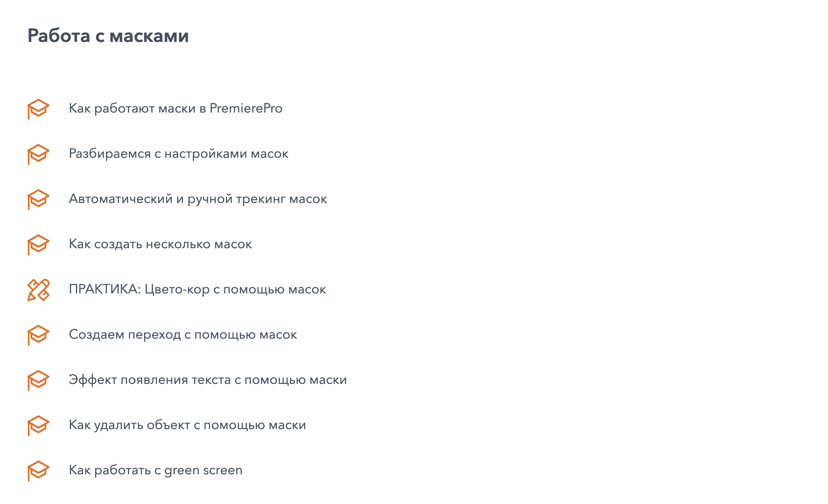Click the practice pencil-ruler icon
Image resolution: width=828 pixels, height=504 pixels.
click(38, 290)
